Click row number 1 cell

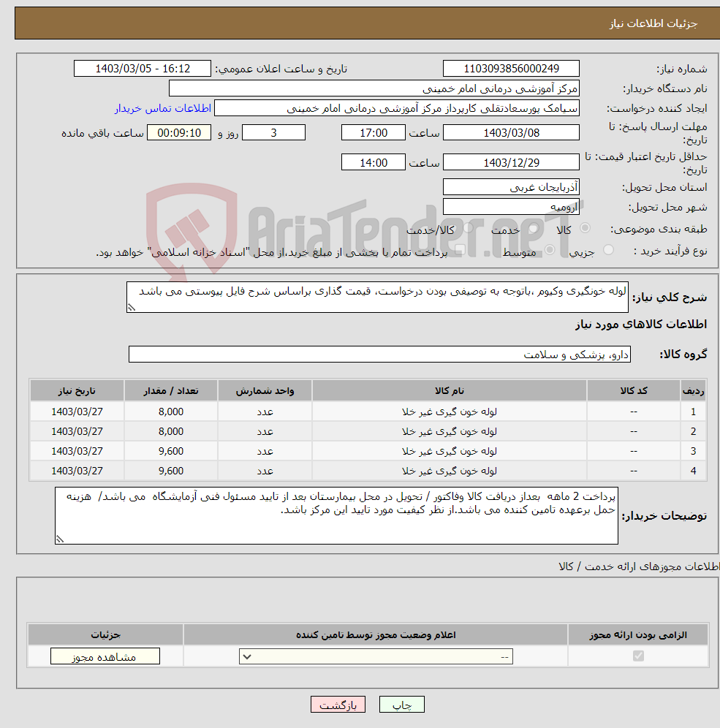(693, 412)
